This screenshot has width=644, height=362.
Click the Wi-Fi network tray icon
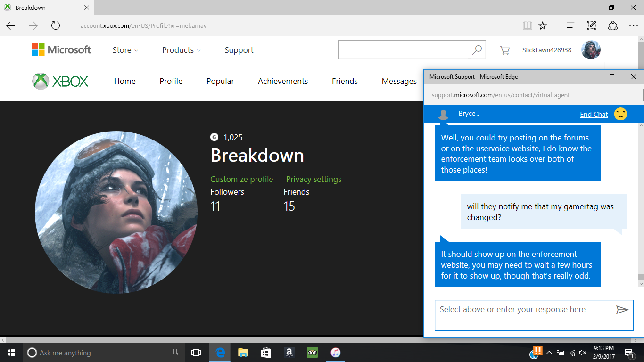click(572, 353)
